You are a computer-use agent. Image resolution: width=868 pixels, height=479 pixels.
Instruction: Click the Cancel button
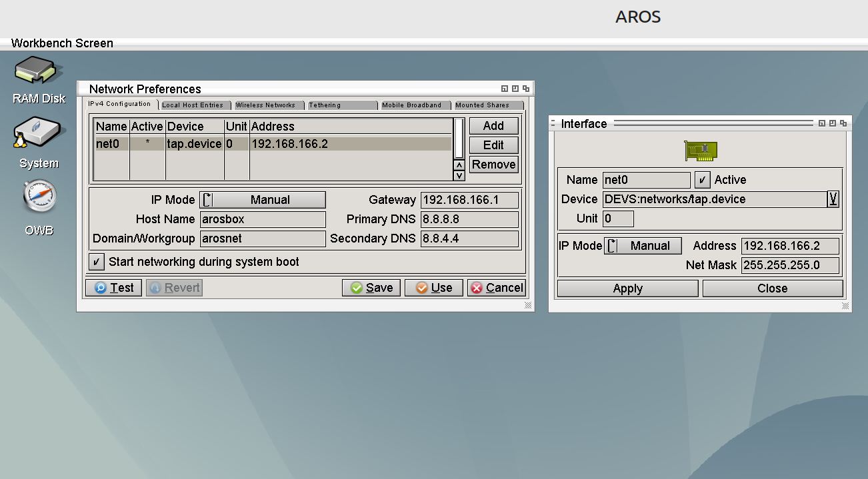pos(497,288)
